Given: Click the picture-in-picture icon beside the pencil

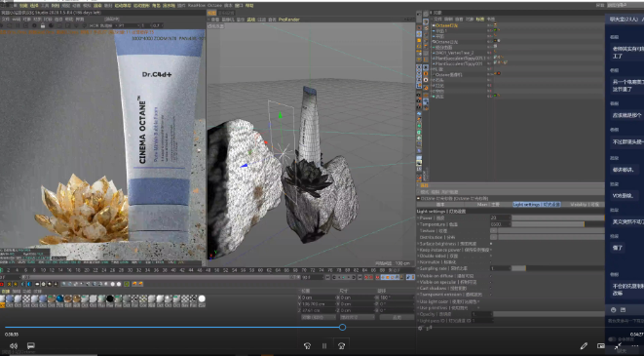Looking at the screenshot, I should tap(601, 345).
